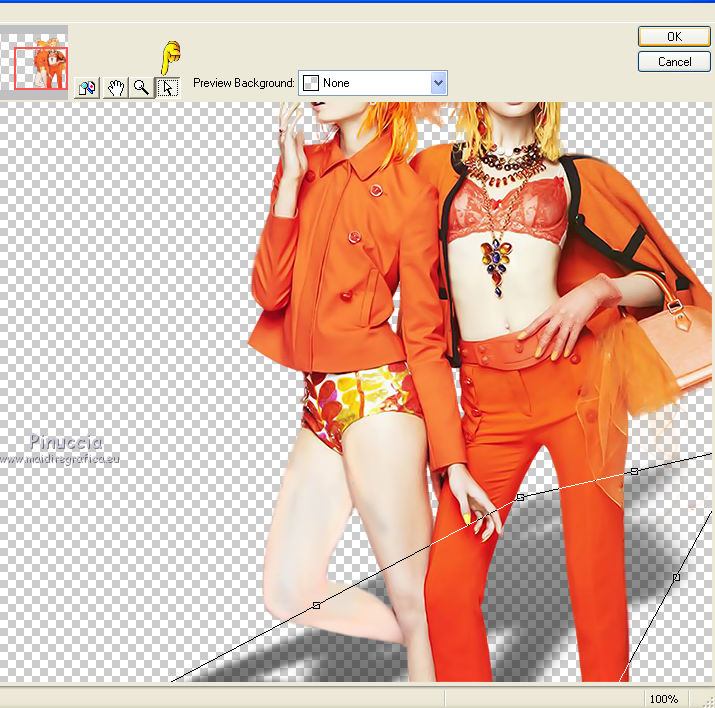This screenshot has width=715, height=708.
Task: Click shadow handle on lower left edge
Action: point(316,605)
